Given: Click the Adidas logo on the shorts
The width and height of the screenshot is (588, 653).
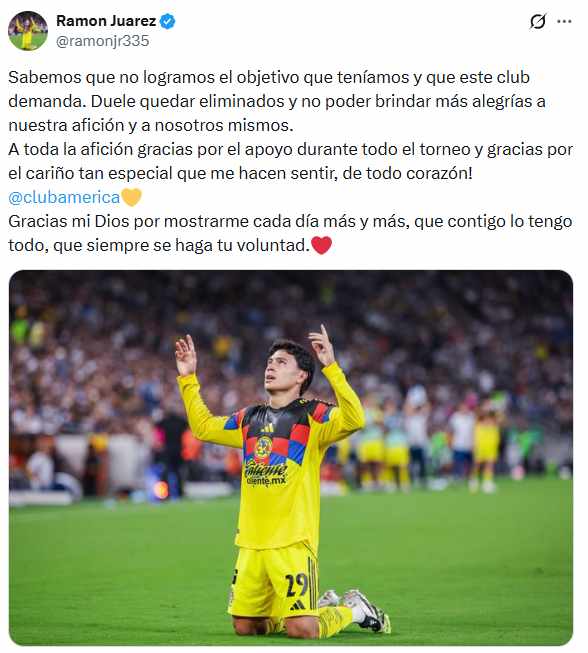Looking at the screenshot, I should point(297,606).
